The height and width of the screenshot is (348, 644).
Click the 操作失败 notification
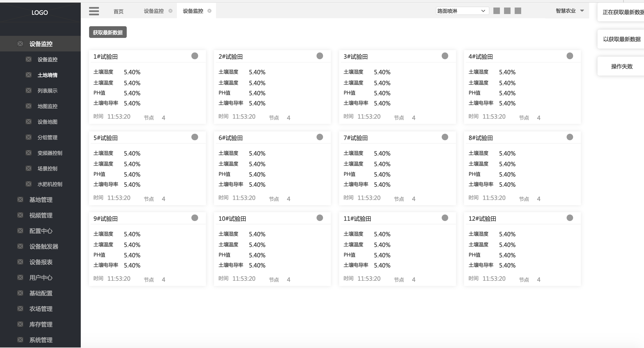pos(621,66)
